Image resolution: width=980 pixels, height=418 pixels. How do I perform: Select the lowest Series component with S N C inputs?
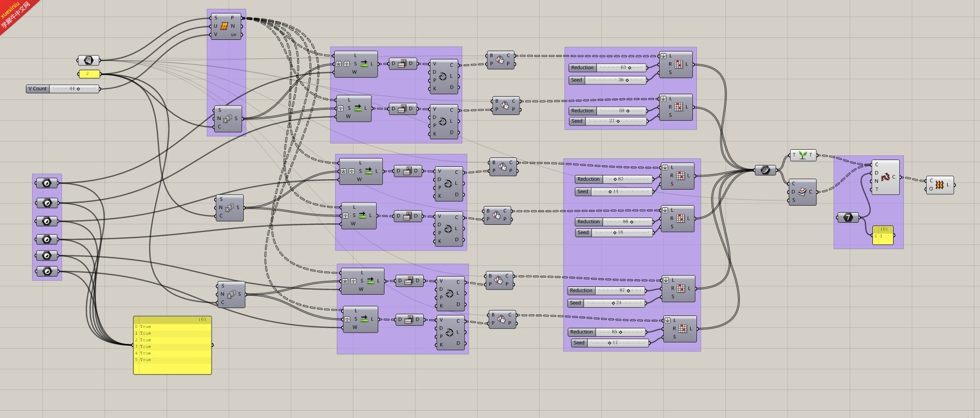click(231, 294)
